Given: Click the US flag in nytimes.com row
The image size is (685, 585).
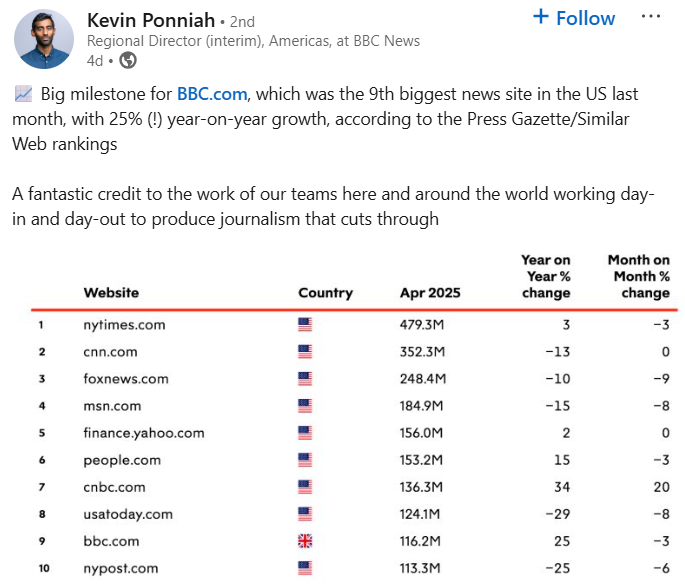Looking at the screenshot, I should tap(305, 325).
